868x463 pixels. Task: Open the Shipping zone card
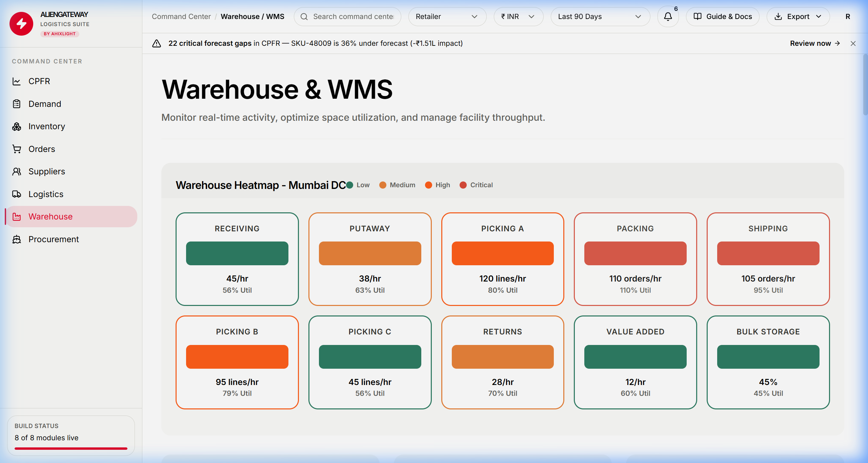point(768,259)
